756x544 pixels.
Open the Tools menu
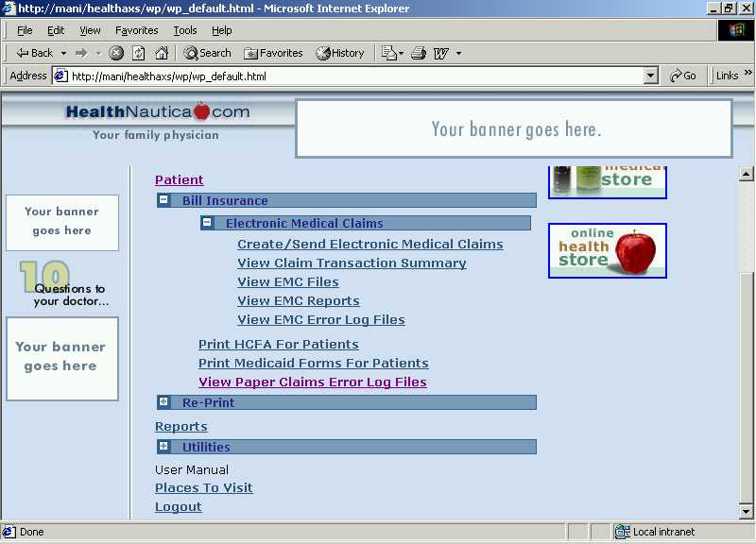[x=185, y=30]
